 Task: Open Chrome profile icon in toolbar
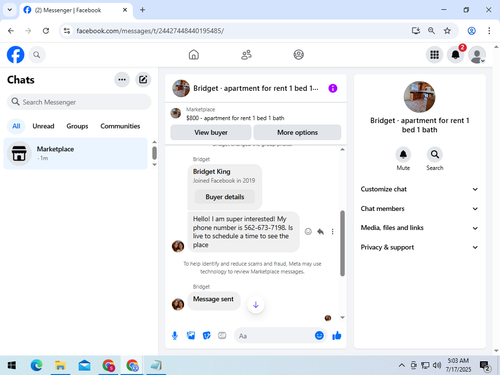(471, 31)
